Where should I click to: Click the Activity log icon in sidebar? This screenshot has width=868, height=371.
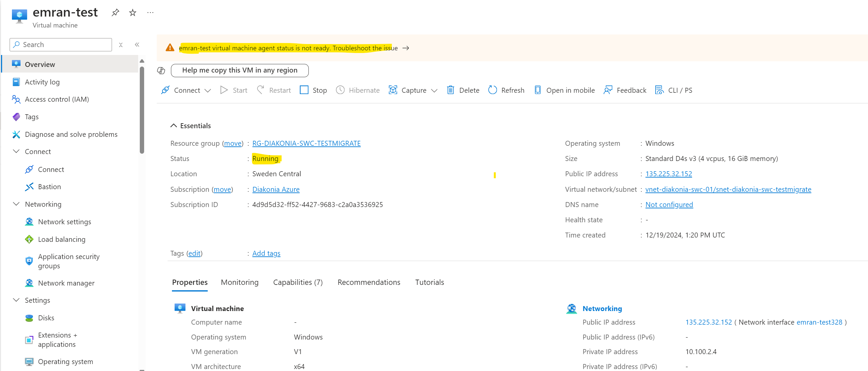point(16,82)
